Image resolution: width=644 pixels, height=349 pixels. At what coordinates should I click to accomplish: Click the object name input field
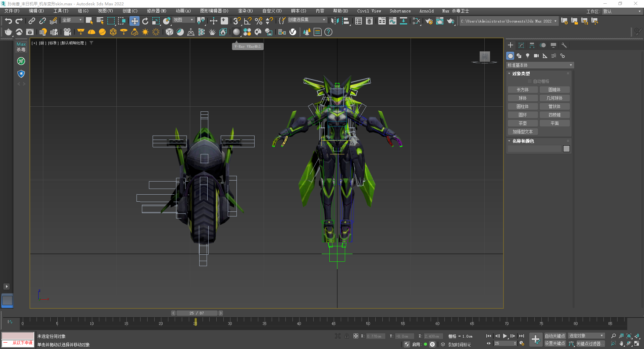534,149
